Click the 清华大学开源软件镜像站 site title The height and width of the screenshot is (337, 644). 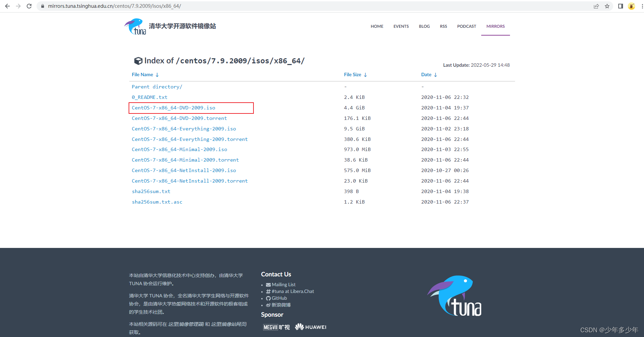[182, 26]
